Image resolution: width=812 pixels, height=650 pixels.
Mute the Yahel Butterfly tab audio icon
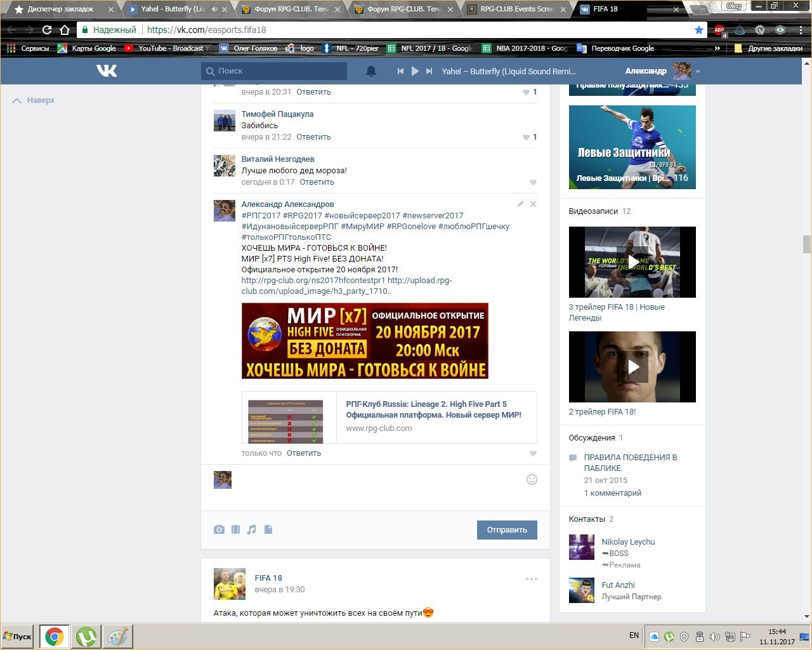[214, 10]
